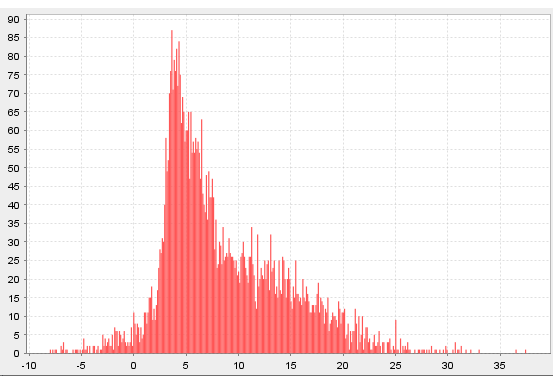Click the x-axis tick label 10
This screenshot has height=376, width=553.
click(x=238, y=365)
